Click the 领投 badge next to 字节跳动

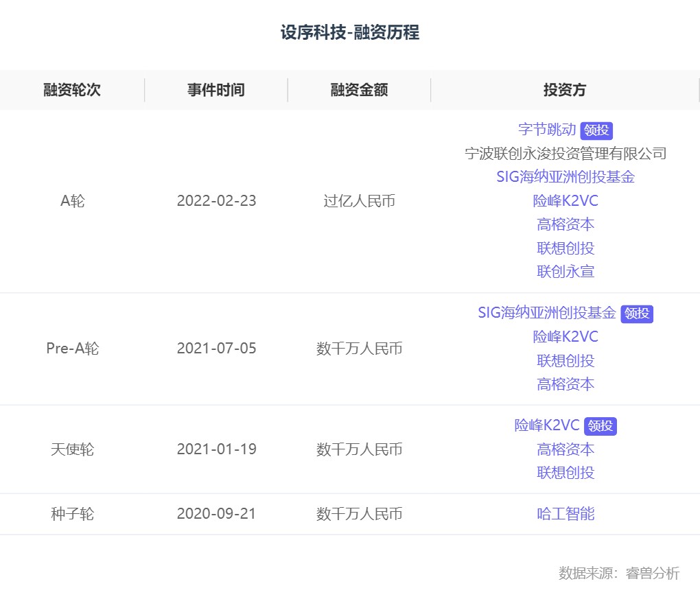point(596,130)
